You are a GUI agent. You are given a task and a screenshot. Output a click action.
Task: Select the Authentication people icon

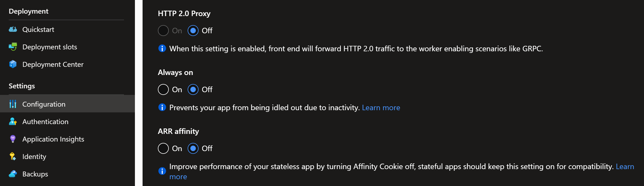point(13,121)
